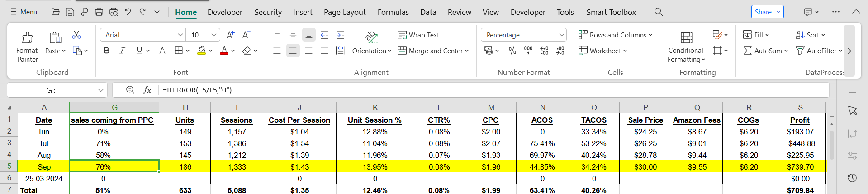Click the Share button

(767, 12)
